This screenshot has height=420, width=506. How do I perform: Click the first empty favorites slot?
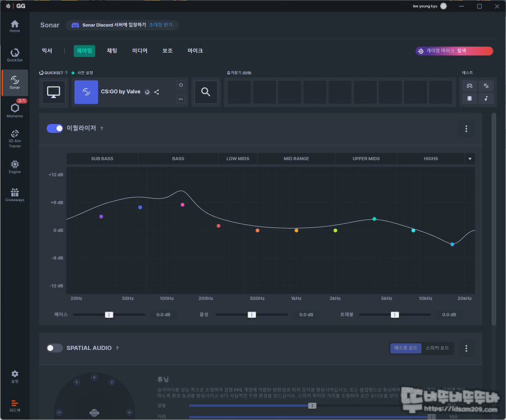tap(239, 92)
